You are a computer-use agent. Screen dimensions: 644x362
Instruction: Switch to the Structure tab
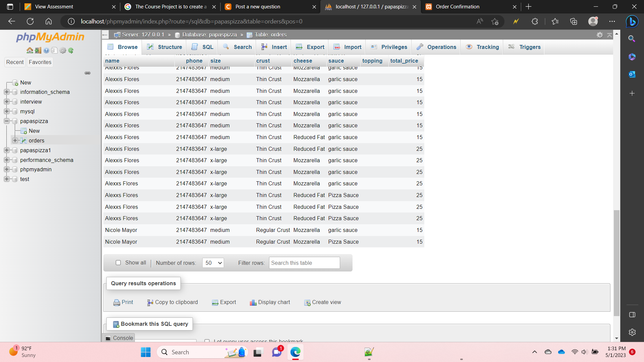pos(165,47)
